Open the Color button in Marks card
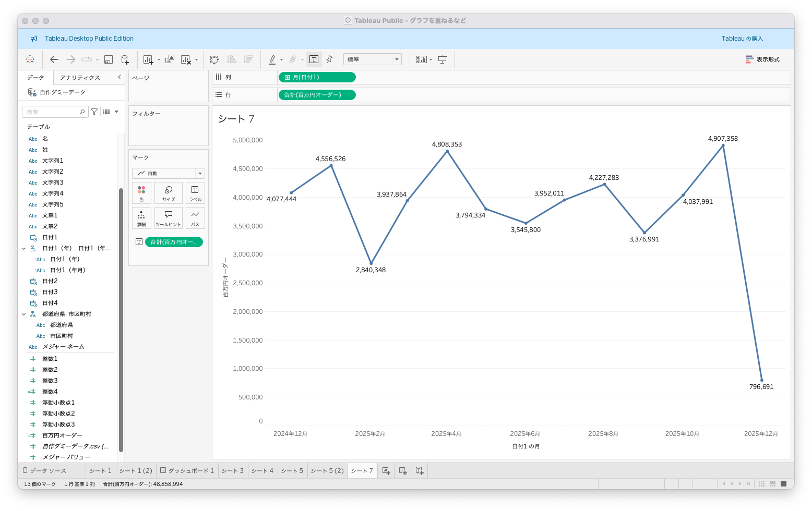Image resolution: width=812 pixels, height=511 pixels. point(141,192)
